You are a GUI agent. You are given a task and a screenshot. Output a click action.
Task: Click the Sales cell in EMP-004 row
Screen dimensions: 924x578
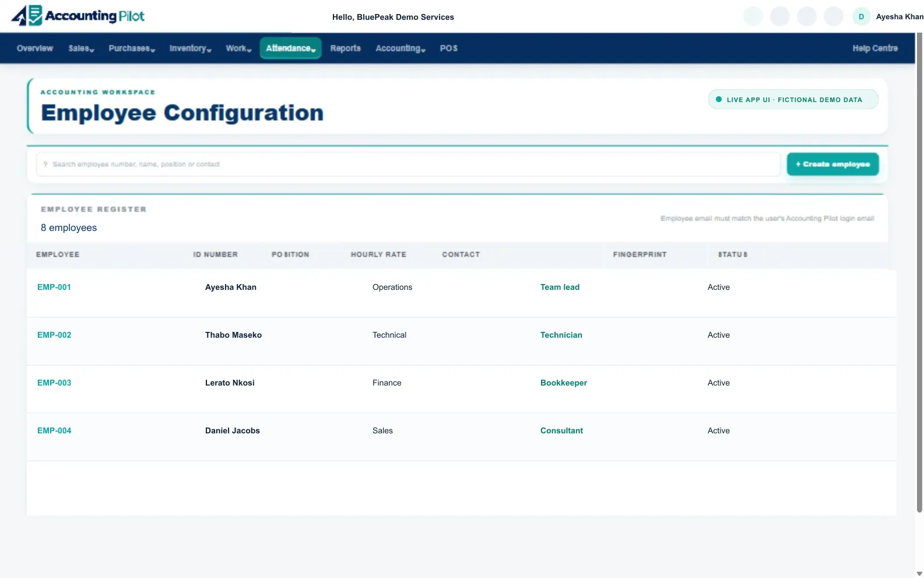click(382, 430)
